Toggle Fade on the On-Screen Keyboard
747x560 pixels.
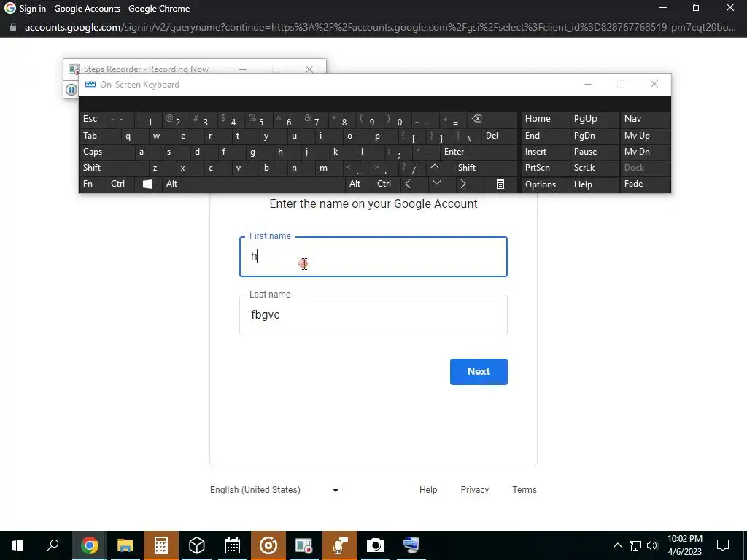(645, 184)
